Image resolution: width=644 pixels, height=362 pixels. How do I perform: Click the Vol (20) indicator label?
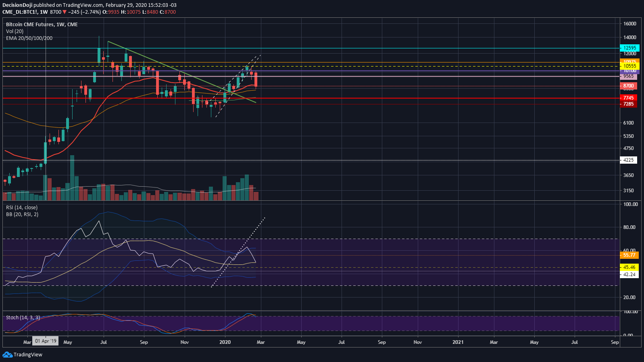tap(15, 31)
